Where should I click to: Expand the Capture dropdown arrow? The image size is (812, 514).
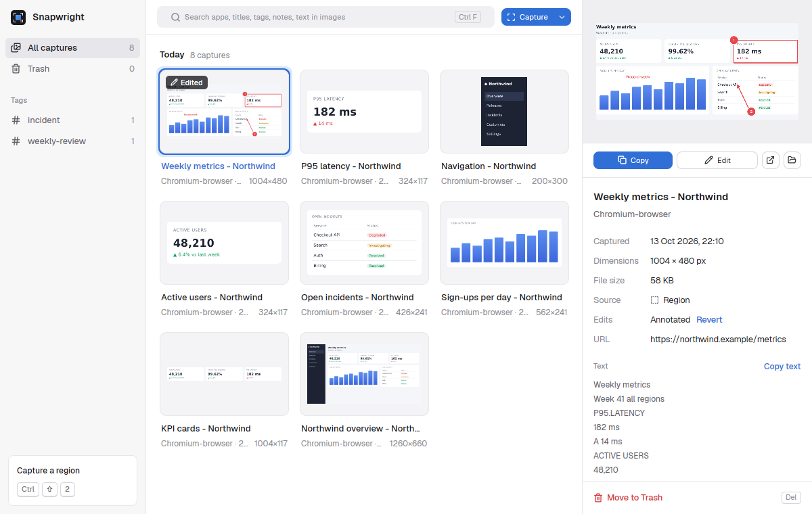click(562, 18)
